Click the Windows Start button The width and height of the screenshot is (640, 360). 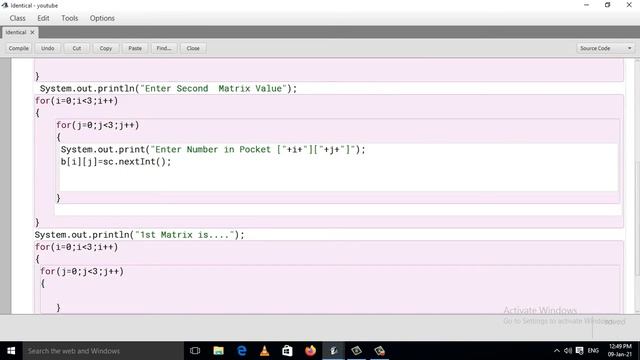[11, 351]
